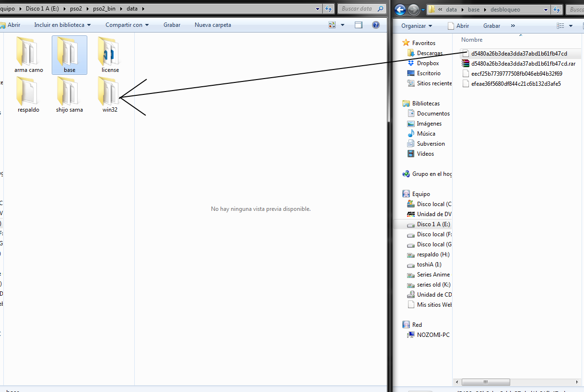The height and width of the screenshot is (392, 584).
Task: Open the arma camo folder
Action: tap(28, 54)
